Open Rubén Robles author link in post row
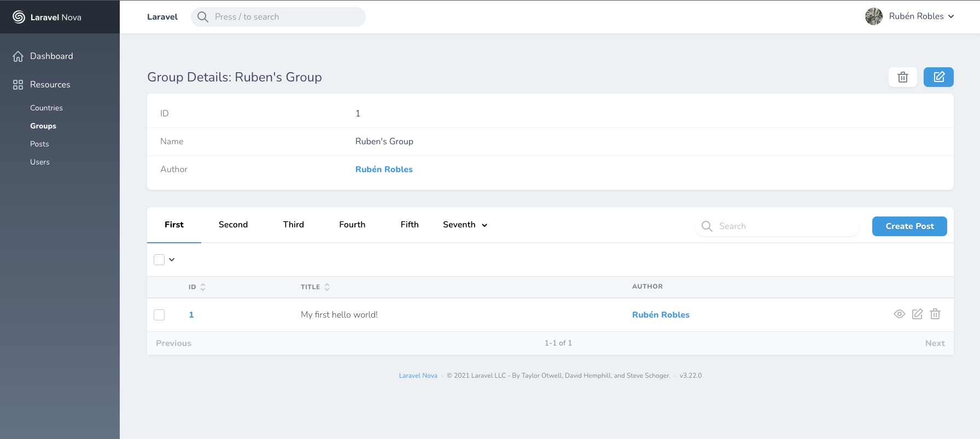 click(661, 315)
